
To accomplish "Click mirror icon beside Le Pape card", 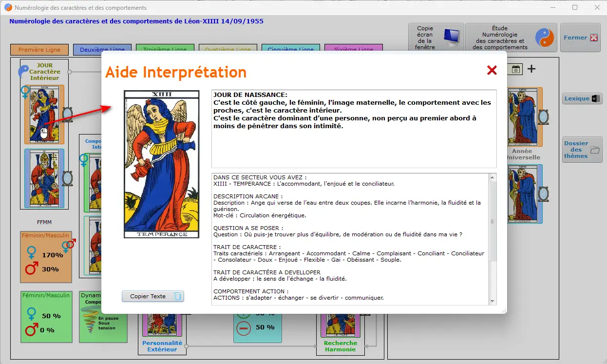I will pos(68,178).
